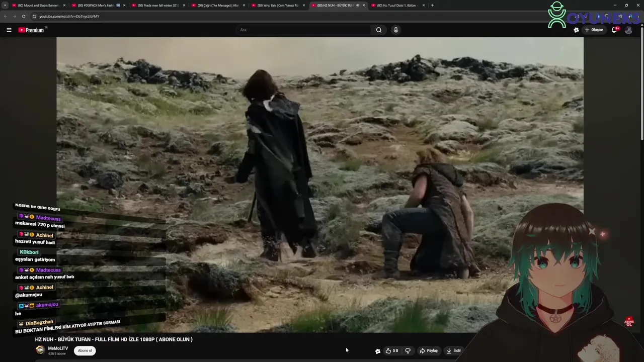Click the '4,56 B abone' subscriber count
This screenshot has height=362, width=644.
coord(57,353)
